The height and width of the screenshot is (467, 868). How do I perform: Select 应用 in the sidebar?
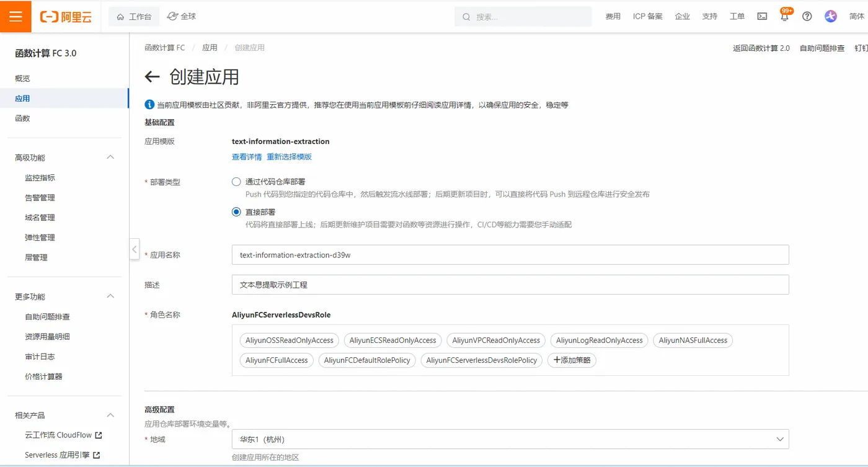(64, 98)
